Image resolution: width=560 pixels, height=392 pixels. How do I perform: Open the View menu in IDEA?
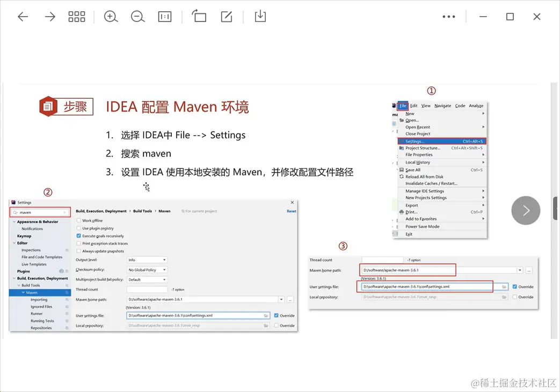[x=426, y=106]
